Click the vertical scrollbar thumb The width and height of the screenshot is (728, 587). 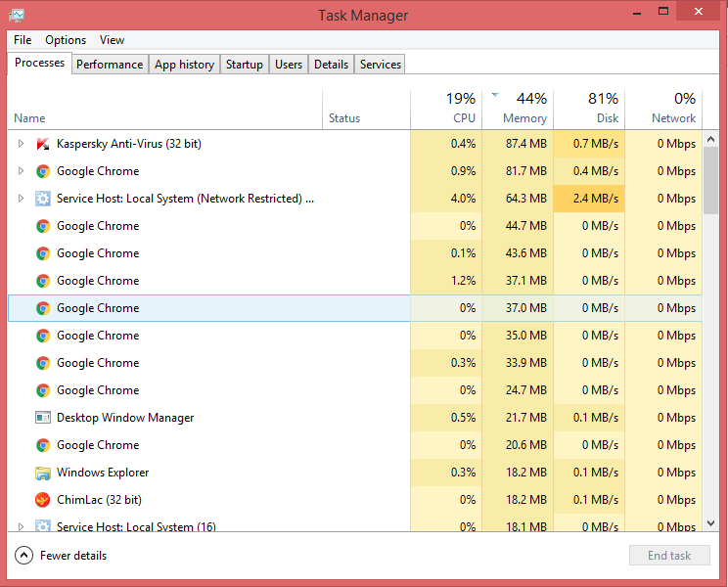point(713,181)
